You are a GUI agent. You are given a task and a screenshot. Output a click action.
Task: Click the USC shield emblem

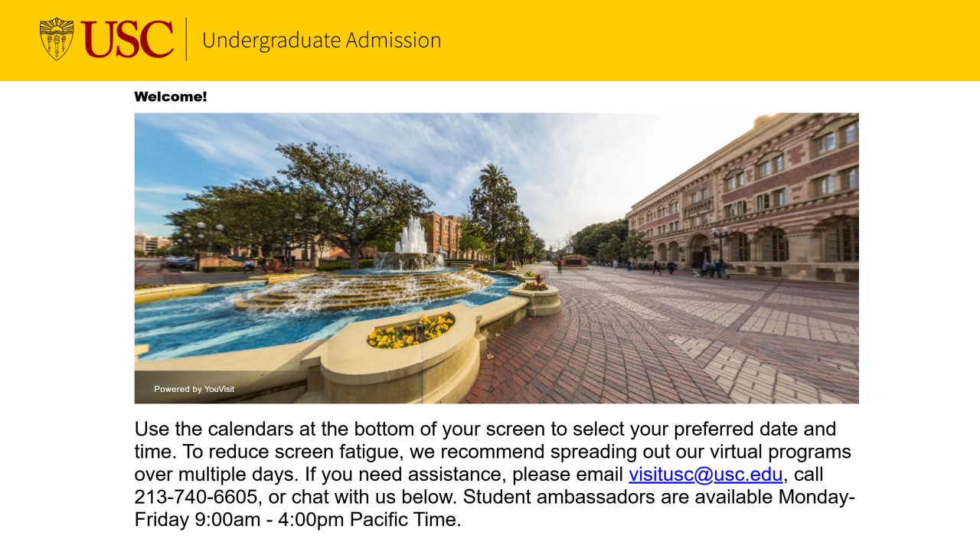pos(57,39)
